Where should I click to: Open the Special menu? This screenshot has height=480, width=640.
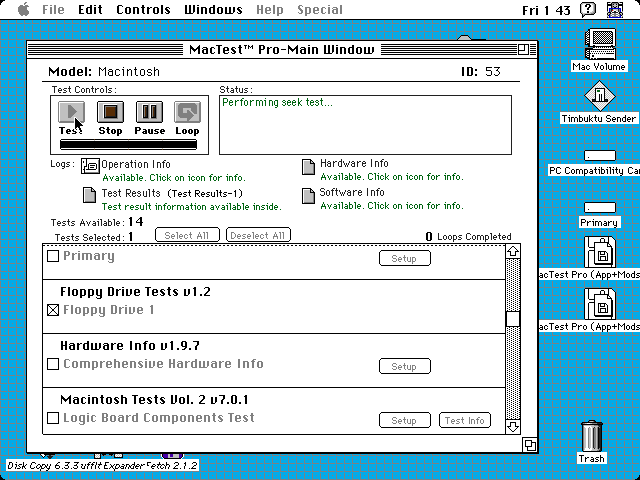320,9
